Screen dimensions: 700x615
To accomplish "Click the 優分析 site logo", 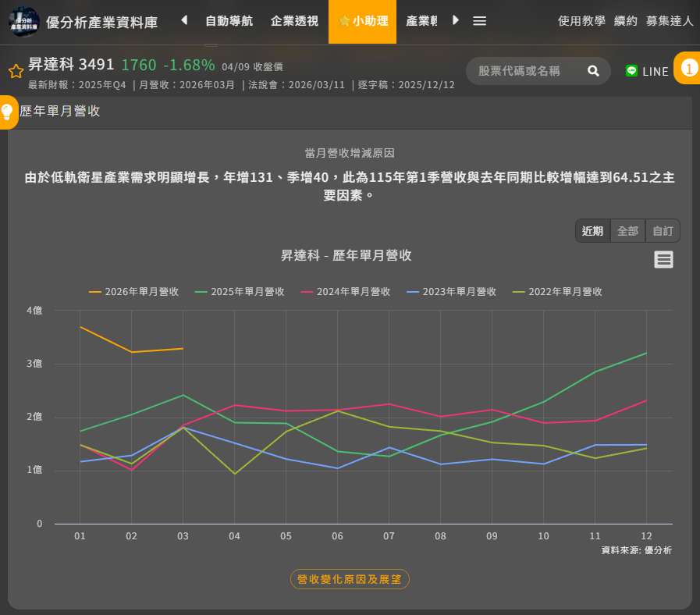I will click(x=24, y=21).
